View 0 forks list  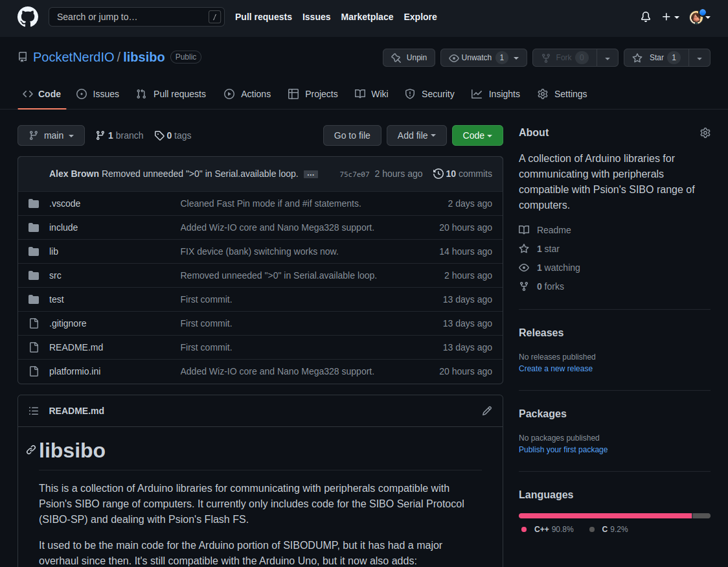click(x=541, y=287)
